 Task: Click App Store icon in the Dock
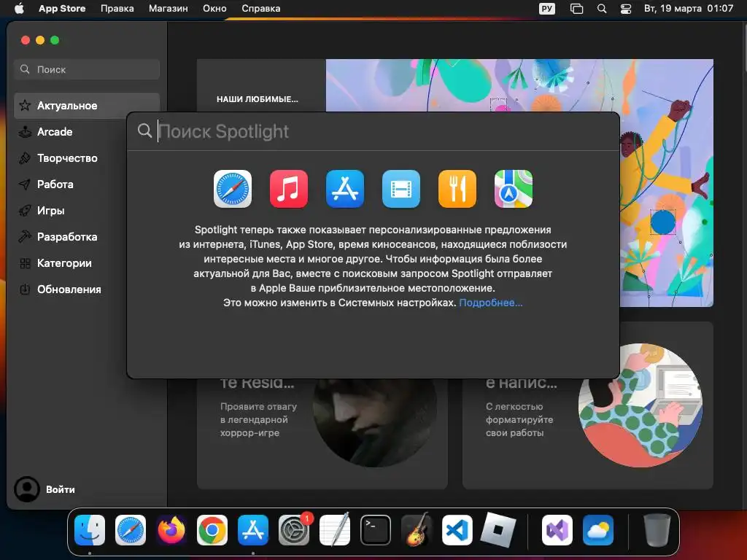coord(253,530)
